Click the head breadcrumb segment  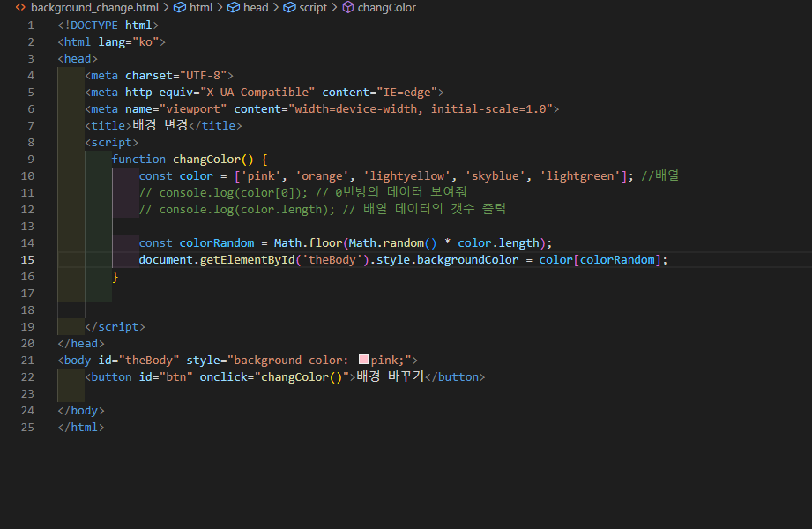pyautogui.click(x=256, y=8)
